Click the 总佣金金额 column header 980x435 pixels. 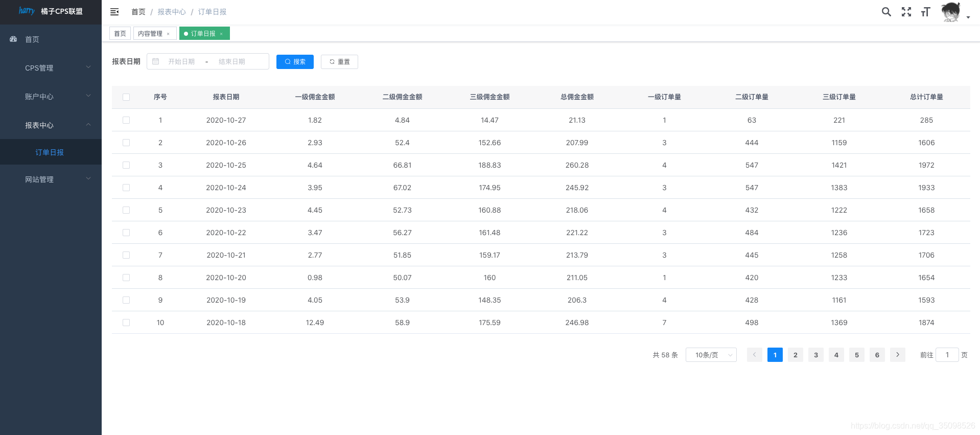(577, 97)
